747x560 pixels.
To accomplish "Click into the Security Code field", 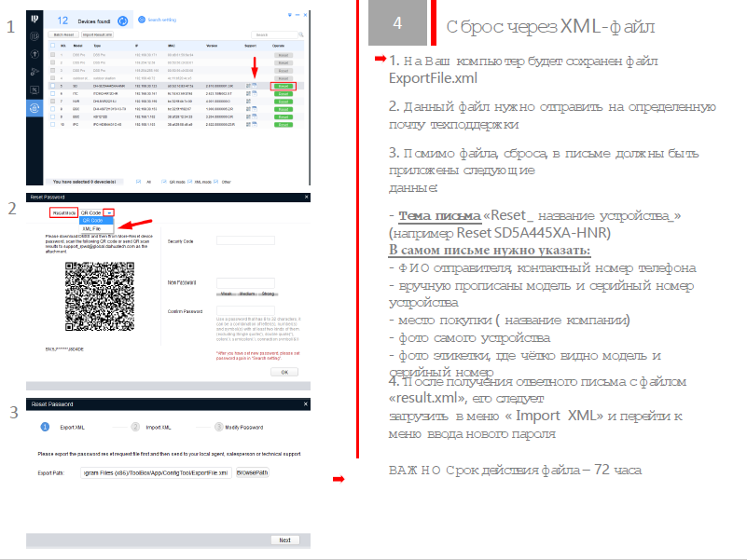I will click(x=244, y=241).
